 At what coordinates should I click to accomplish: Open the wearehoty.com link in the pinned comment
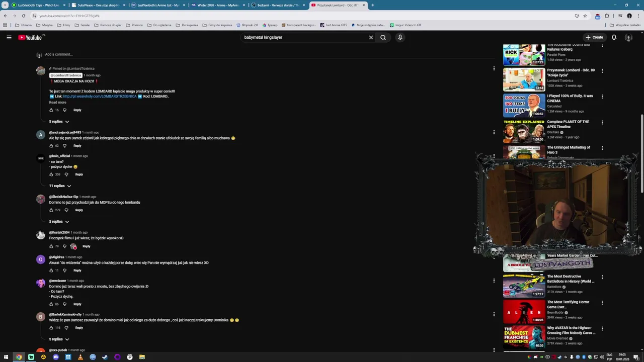click(100, 97)
